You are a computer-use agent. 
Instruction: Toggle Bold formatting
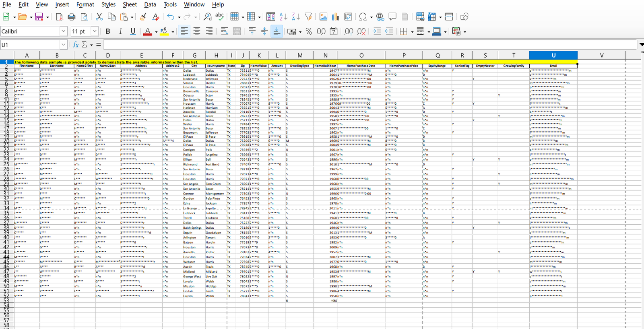click(107, 31)
